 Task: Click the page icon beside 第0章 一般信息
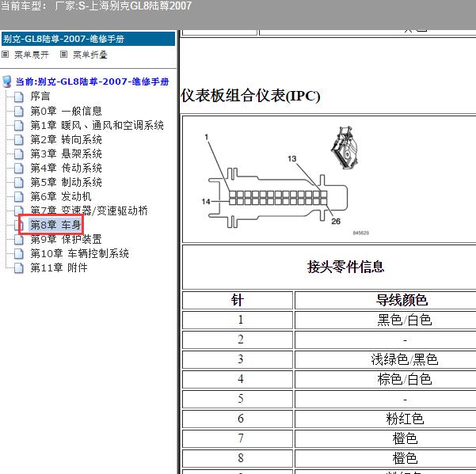(x=19, y=112)
